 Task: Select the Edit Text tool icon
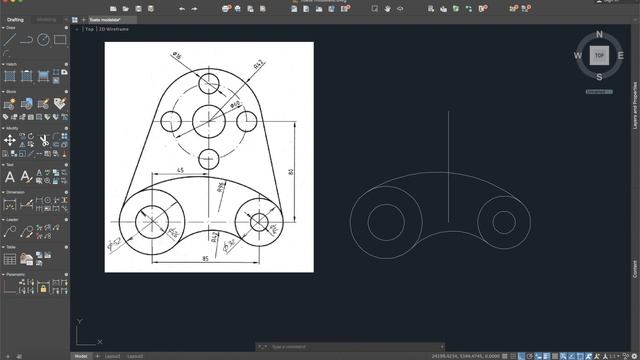pos(26,177)
